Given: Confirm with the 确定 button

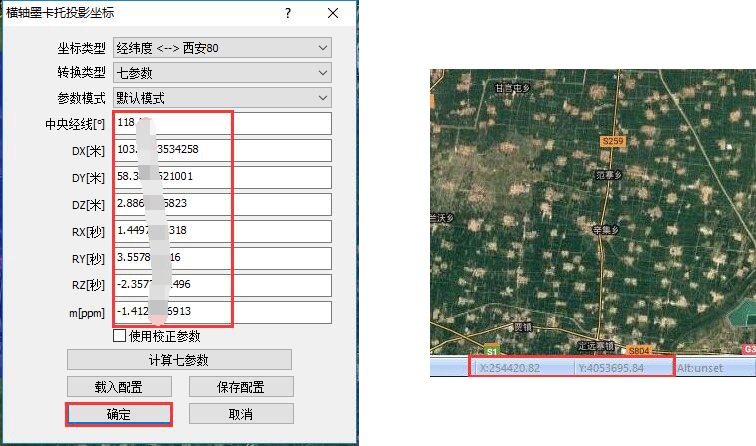Looking at the screenshot, I should point(118,414).
